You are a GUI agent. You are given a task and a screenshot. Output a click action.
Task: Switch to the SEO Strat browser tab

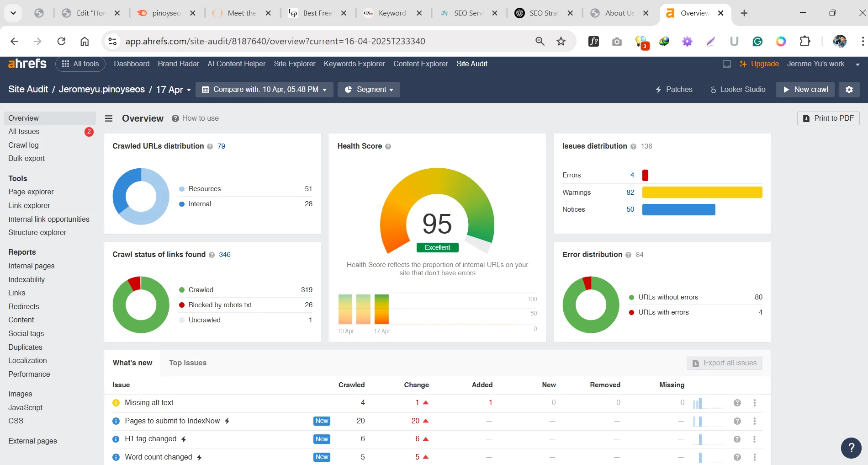[x=544, y=13]
